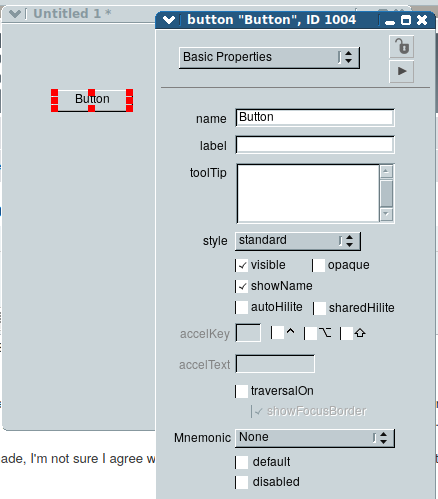Click the name field containing Button
The width and height of the screenshot is (438, 499).
(315, 118)
